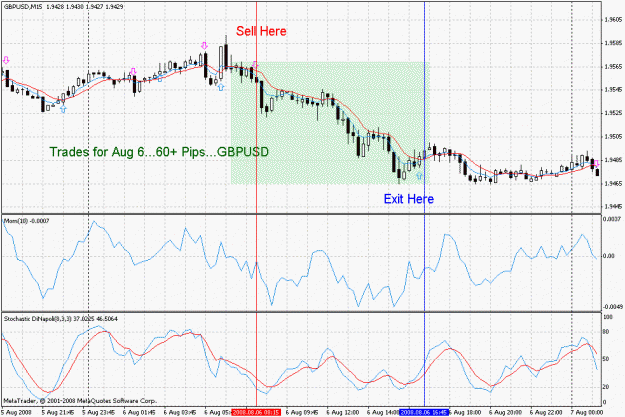Click the 1.9525 price level
The width and height of the screenshot is (625, 417).
click(613, 113)
